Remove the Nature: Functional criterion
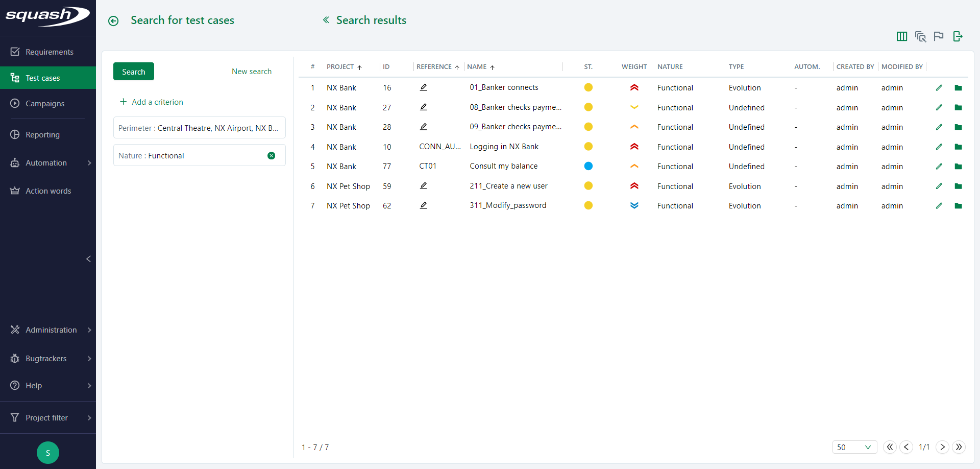This screenshot has width=980, height=469. coord(271,155)
